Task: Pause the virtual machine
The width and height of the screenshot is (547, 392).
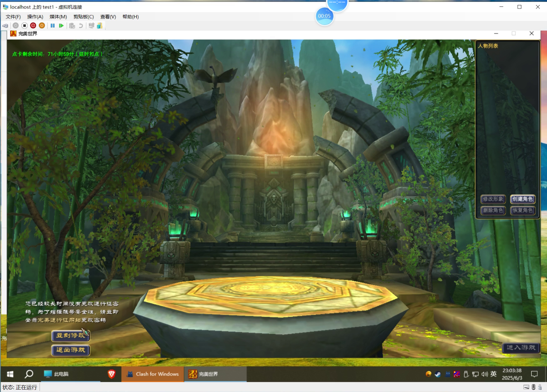Action: pos(53,26)
